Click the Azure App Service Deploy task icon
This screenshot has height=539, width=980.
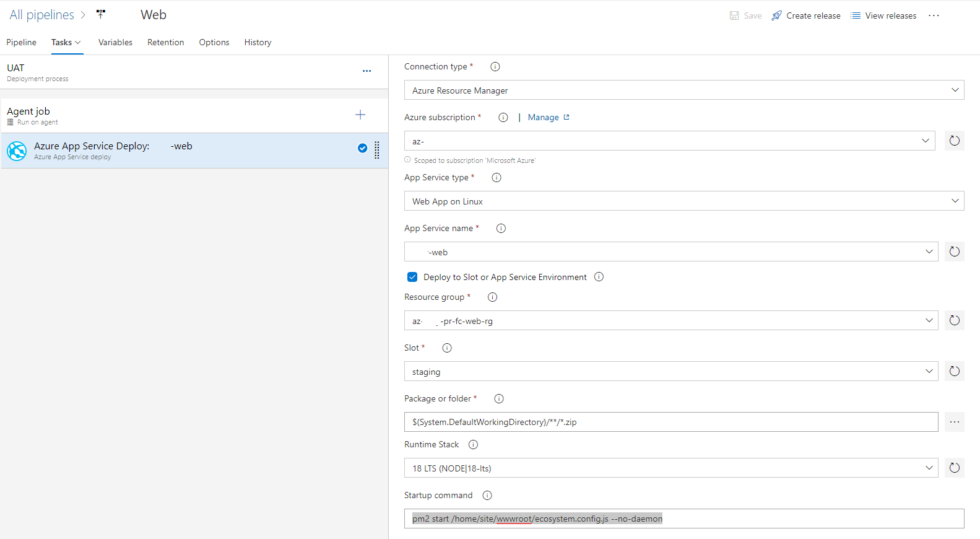(17, 151)
